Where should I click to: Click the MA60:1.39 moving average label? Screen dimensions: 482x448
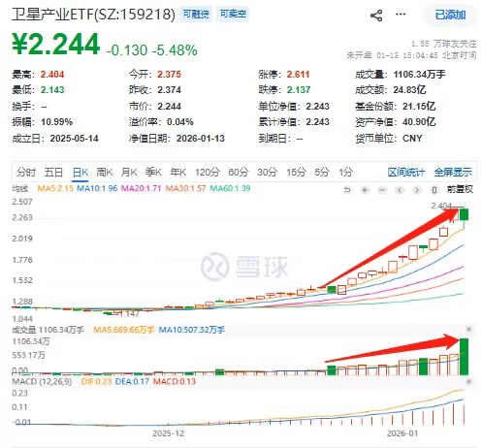[230, 188]
